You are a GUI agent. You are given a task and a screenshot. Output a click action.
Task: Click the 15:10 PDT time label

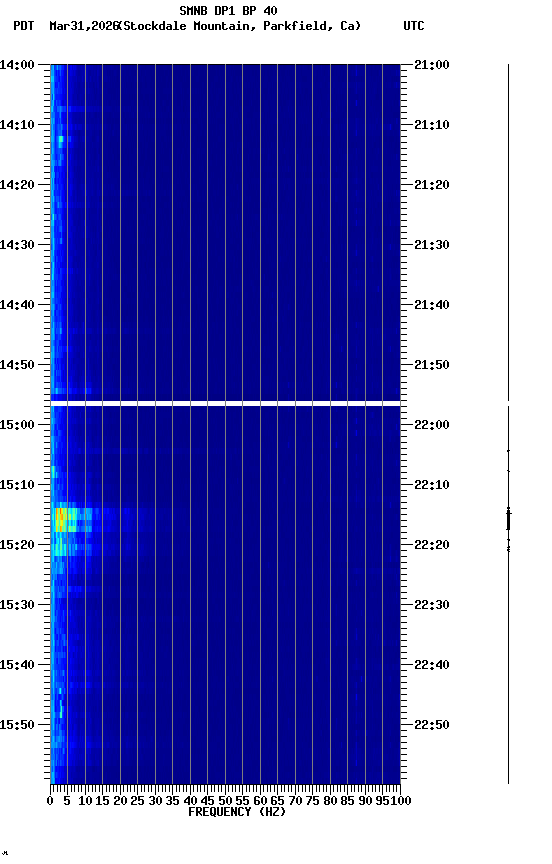coord(17,485)
